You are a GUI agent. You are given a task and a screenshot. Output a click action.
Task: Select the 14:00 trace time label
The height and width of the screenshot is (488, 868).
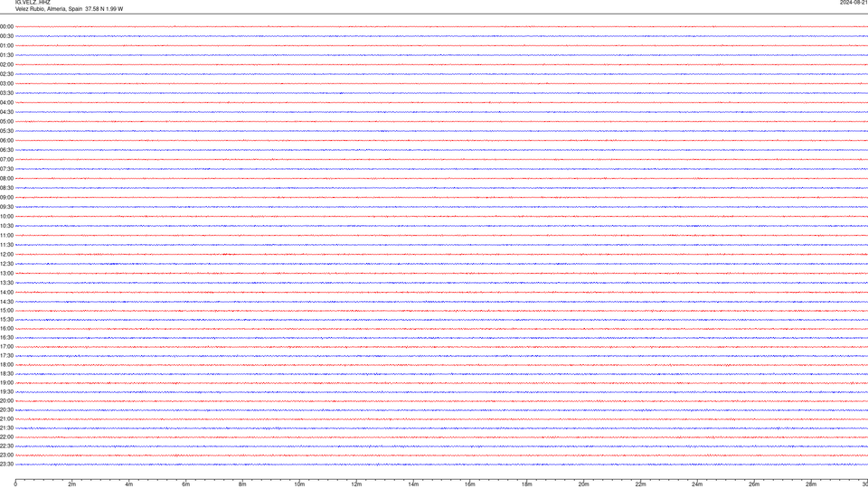[x=6, y=292]
